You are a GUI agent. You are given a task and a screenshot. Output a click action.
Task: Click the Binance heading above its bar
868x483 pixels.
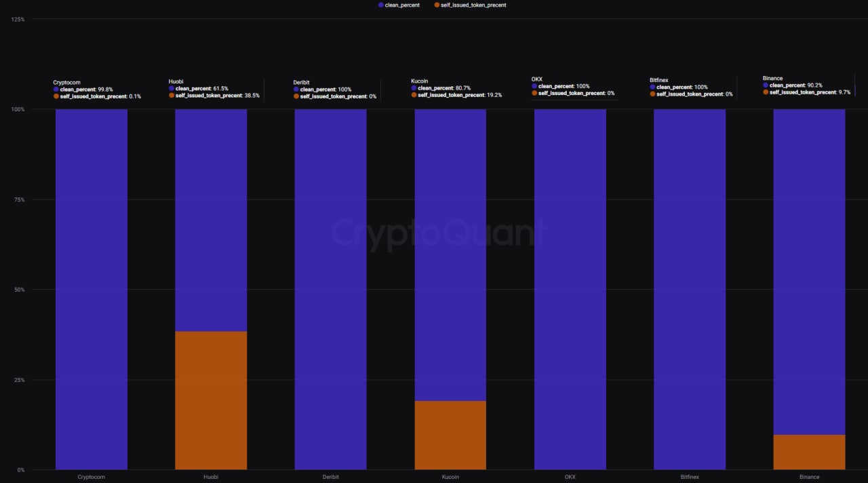coord(772,79)
